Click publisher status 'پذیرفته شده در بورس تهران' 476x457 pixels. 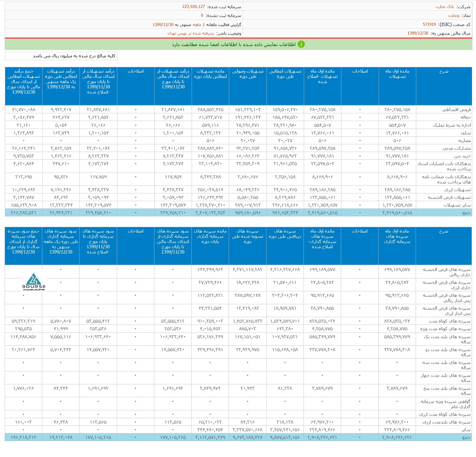191,33
